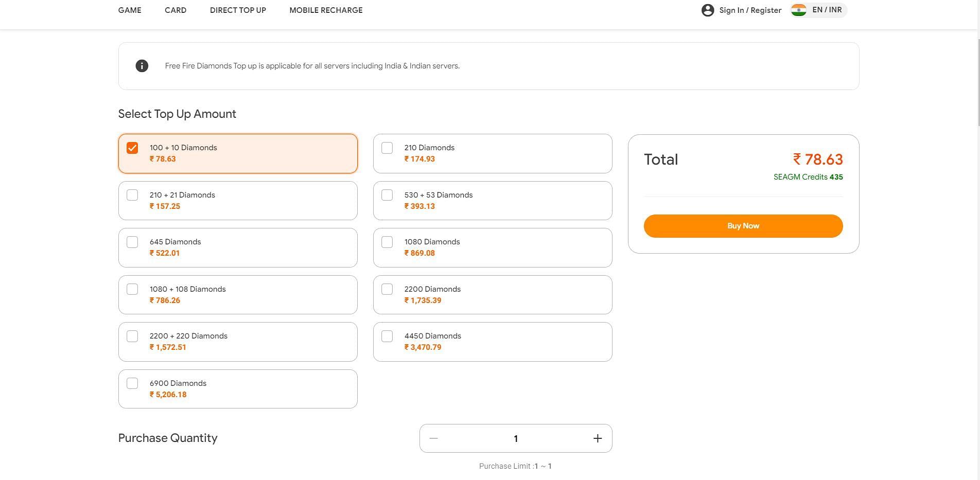
Task: Click the ₹ 5,206.18 price text
Action: 168,395
